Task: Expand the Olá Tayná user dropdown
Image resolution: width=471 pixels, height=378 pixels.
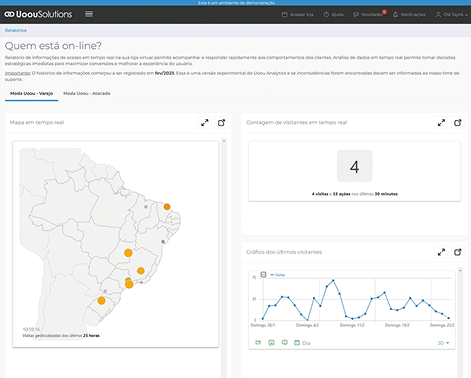Action: (x=452, y=15)
